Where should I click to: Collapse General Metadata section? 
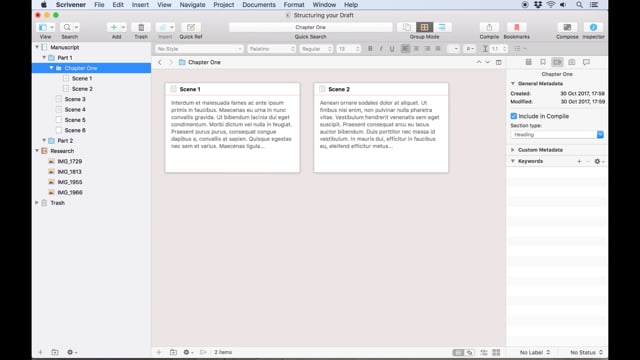[x=513, y=84]
